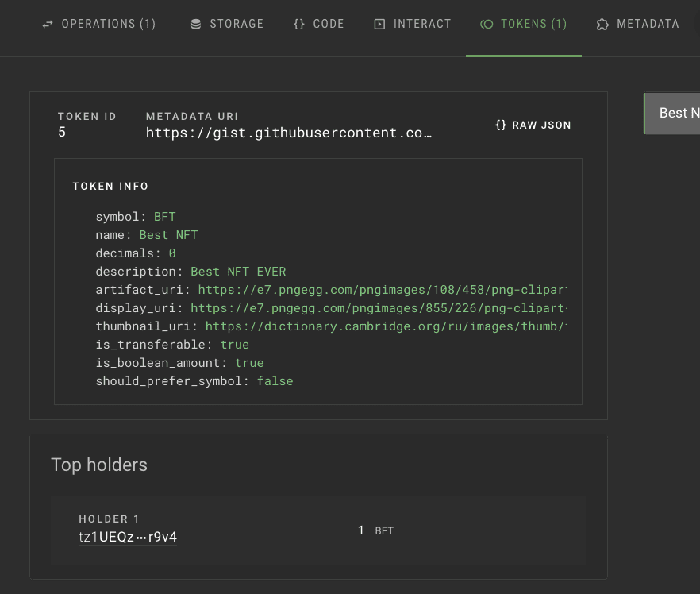This screenshot has width=700, height=594.
Task: Open the artifact_uri pngegg link
Action: 383,290
